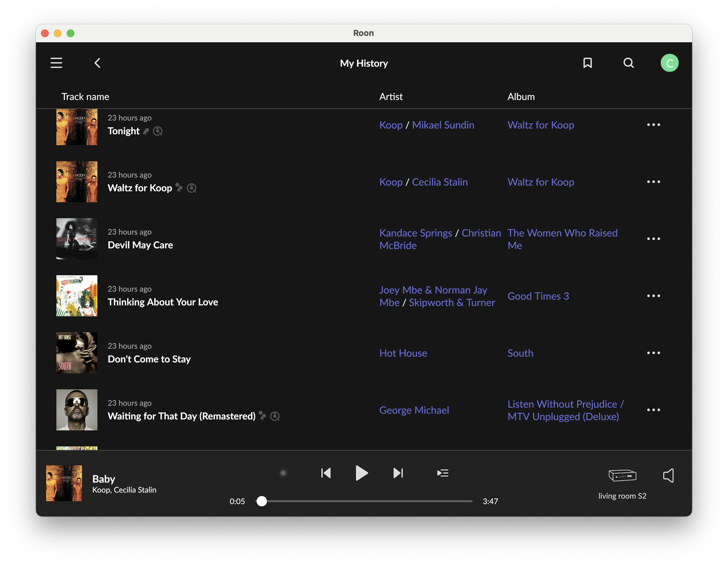Click the Hot House South cover thumbnail
The height and width of the screenshot is (564, 728).
(x=77, y=353)
